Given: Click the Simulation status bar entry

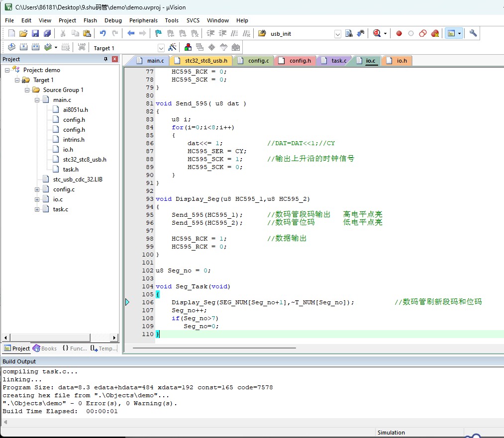Looking at the screenshot, I should [x=391, y=433].
